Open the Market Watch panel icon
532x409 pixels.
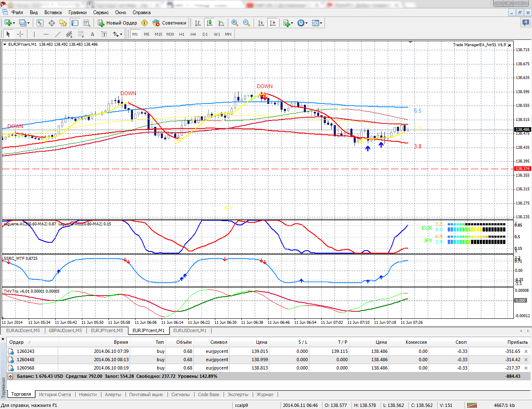40,23
